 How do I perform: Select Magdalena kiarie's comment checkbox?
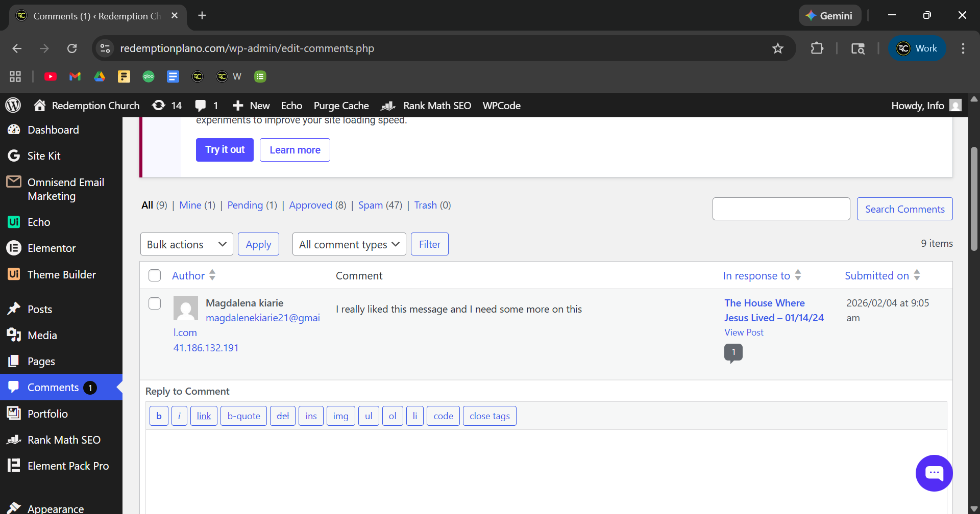(155, 303)
